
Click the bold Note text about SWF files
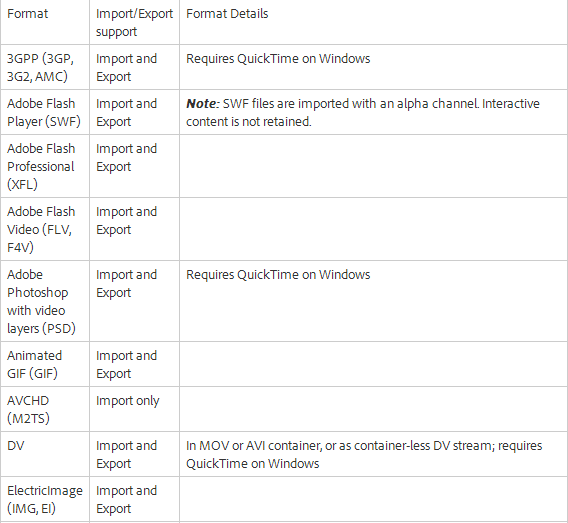pyautogui.click(x=202, y=104)
